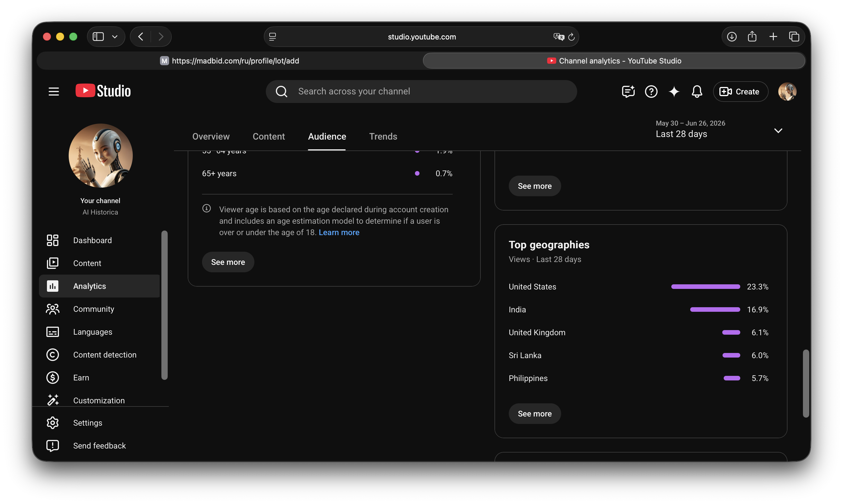Reload the page in Safari
This screenshot has height=504, width=843.
click(x=571, y=36)
